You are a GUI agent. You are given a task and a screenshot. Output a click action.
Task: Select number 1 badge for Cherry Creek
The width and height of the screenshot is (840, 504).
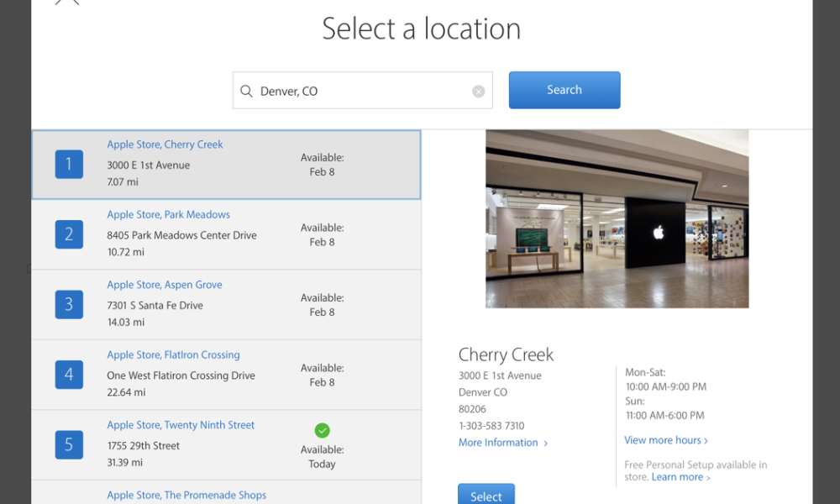tap(69, 164)
